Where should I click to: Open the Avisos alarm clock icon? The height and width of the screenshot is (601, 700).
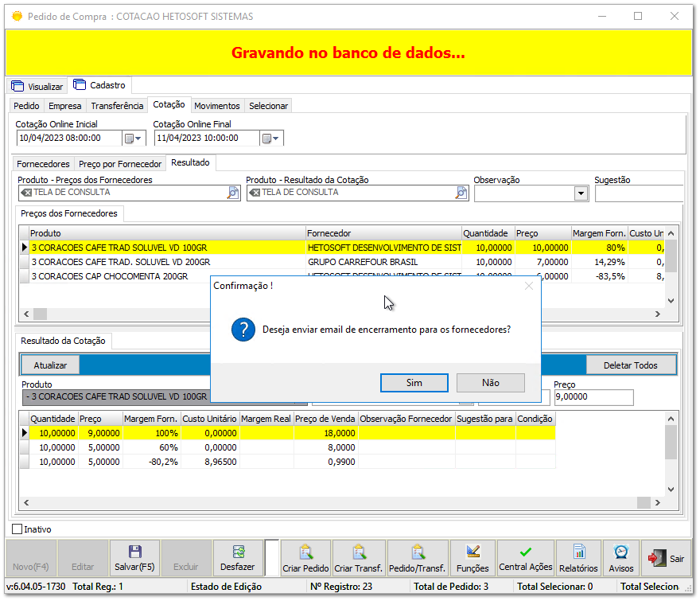coord(621,552)
